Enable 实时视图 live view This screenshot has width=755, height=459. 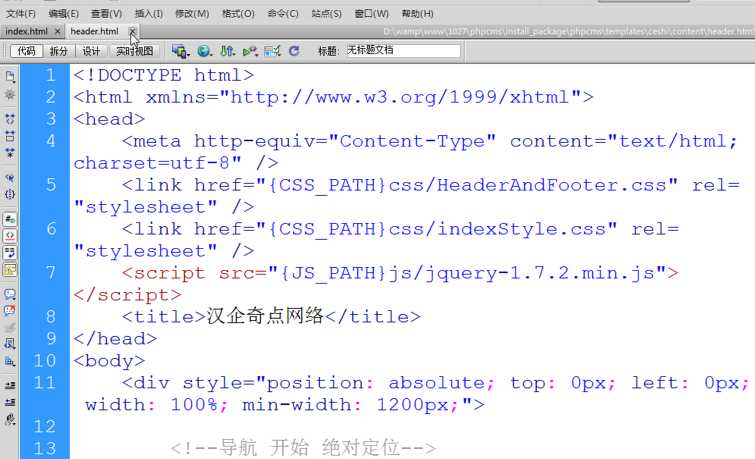[x=134, y=51]
